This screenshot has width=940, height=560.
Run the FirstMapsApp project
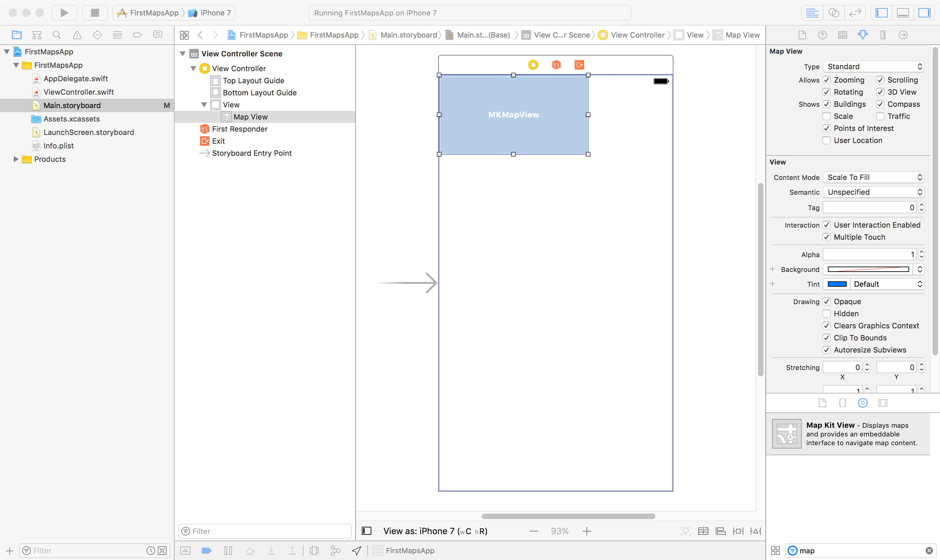(x=64, y=12)
